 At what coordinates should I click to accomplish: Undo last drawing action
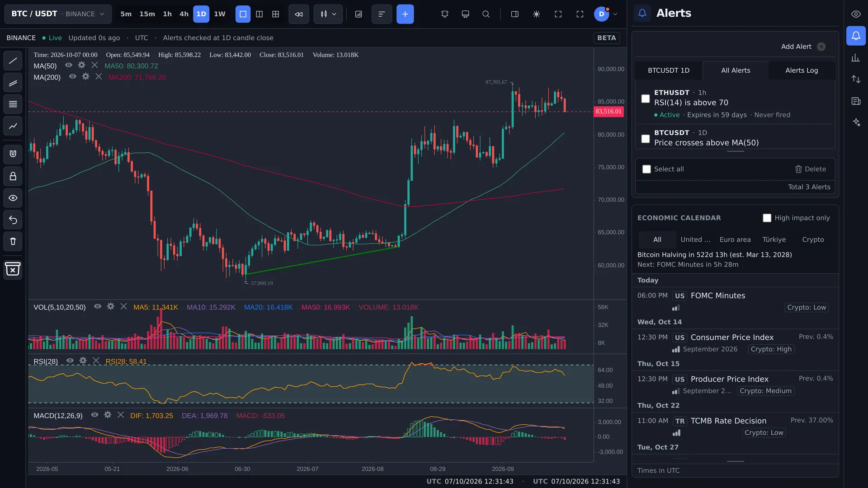click(13, 220)
